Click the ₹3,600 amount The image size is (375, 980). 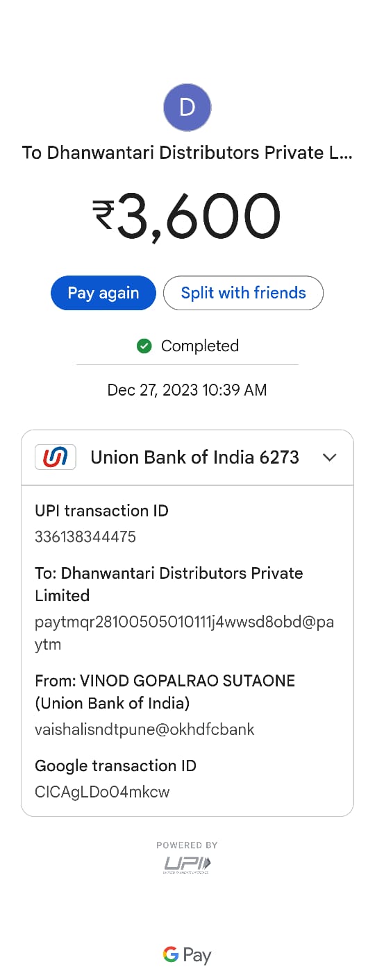[187, 216]
